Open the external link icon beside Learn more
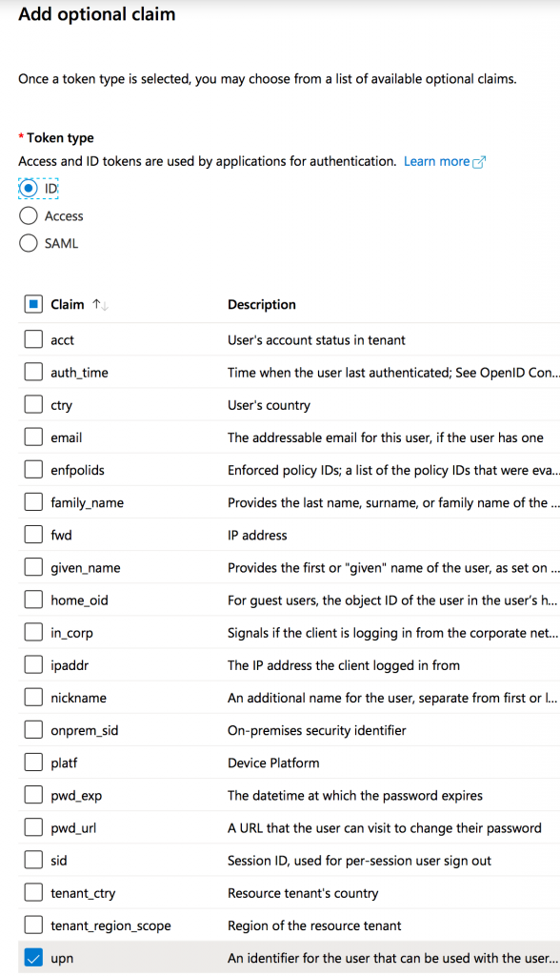Image resolution: width=560 pixels, height=976 pixels. (x=479, y=162)
